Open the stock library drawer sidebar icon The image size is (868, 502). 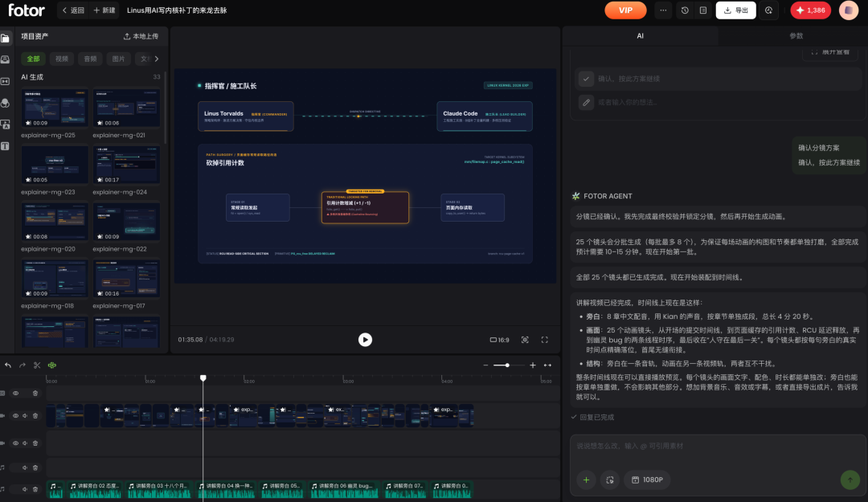point(5,59)
